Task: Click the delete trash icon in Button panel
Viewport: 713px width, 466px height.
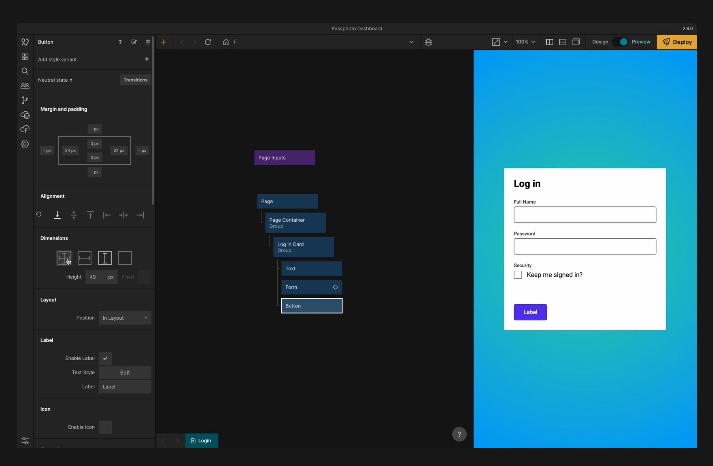Action: [148, 42]
